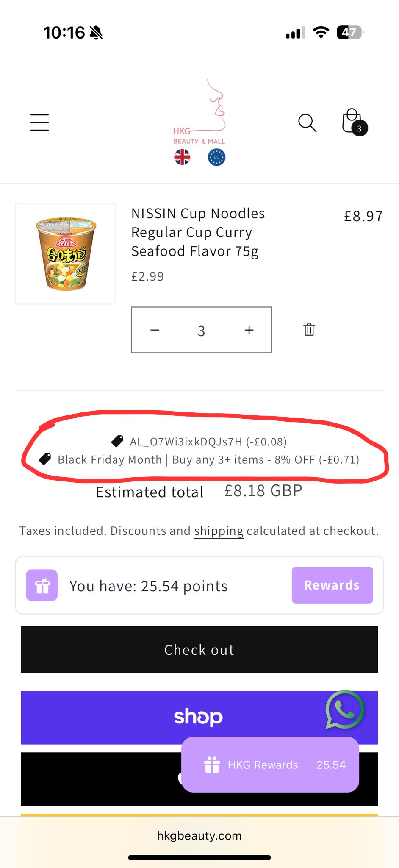Open the WhatsApp chat bubble
The height and width of the screenshot is (868, 399).
344,709
